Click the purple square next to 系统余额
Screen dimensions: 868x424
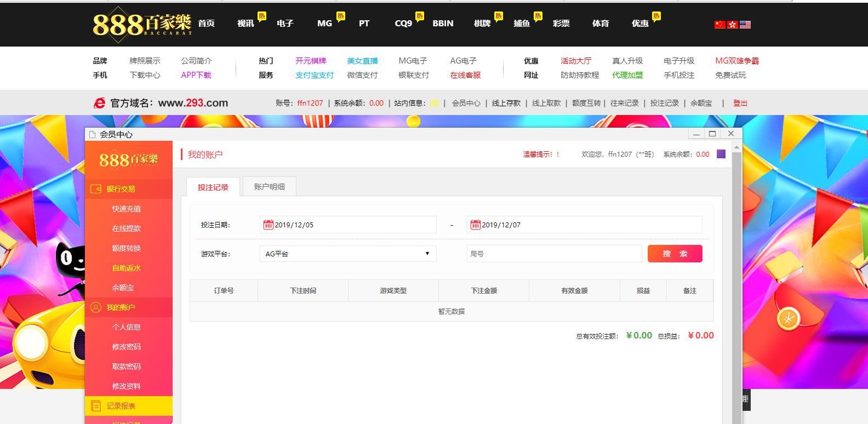[x=721, y=154]
